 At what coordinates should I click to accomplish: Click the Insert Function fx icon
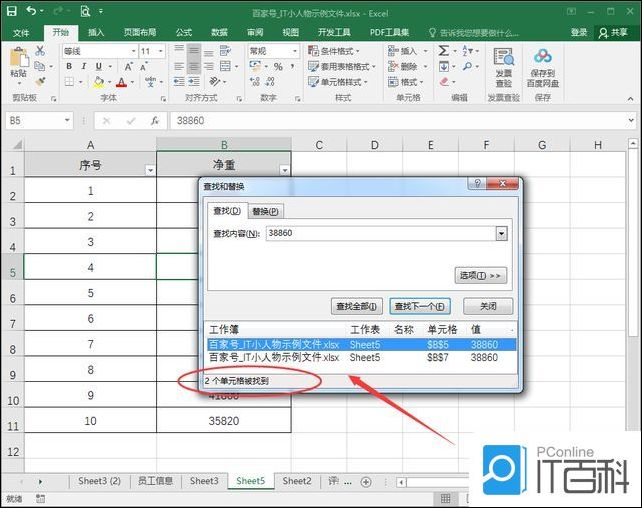(x=154, y=120)
